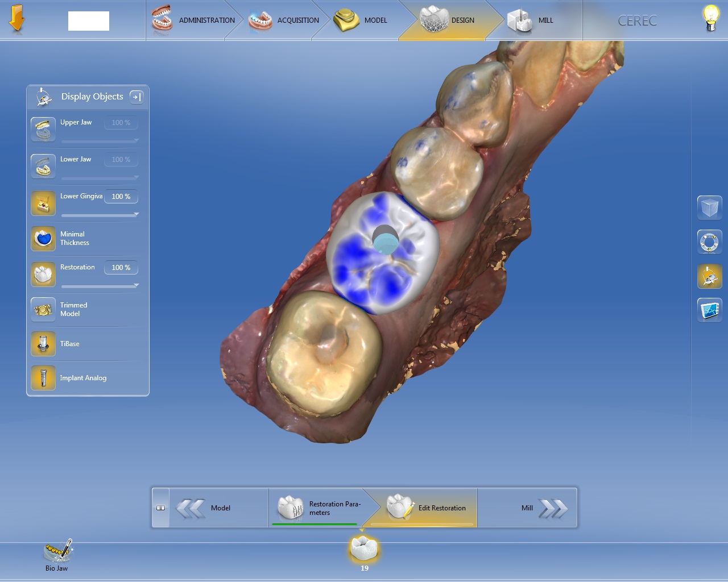Open the analysis tools icon on right
The width and height of the screenshot is (728, 582).
709,311
